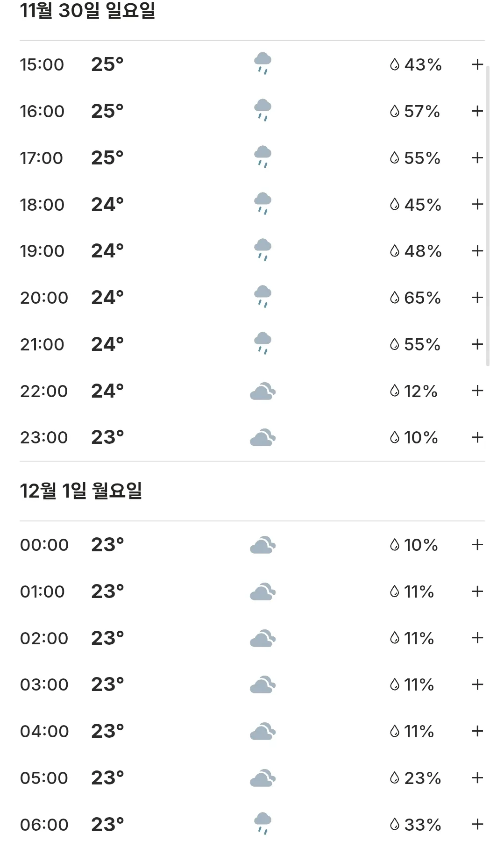Select the 11월 30일 일요일 header
The image size is (504, 841).
click(x=87, y=10)
